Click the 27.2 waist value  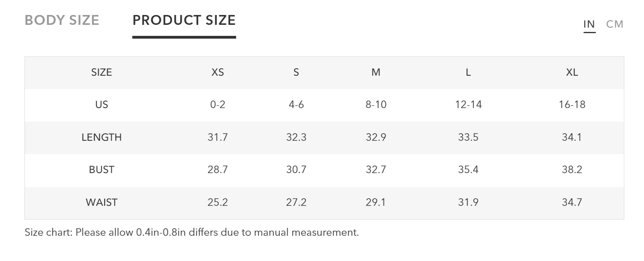296,203
